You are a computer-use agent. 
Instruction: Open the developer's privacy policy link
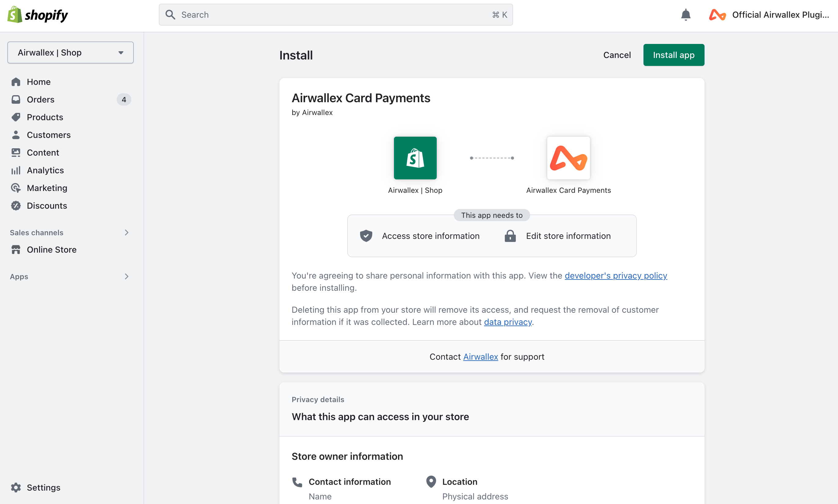tap(616, 275)
